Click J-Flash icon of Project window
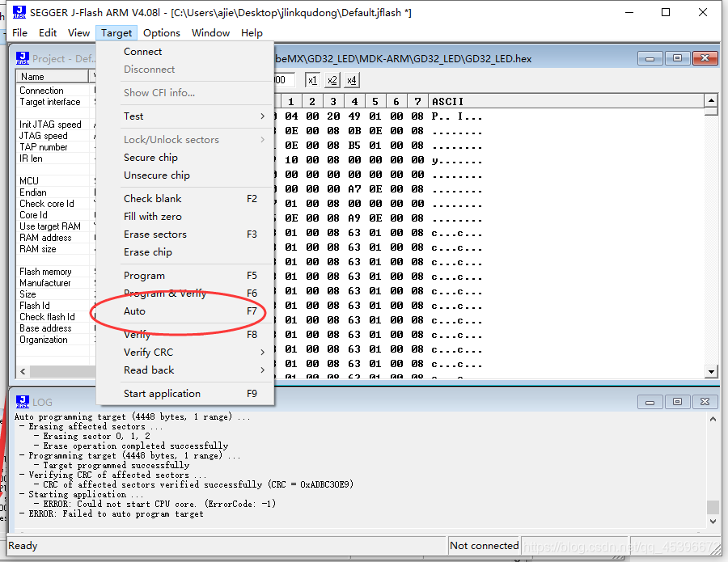 tap(23, 58)
